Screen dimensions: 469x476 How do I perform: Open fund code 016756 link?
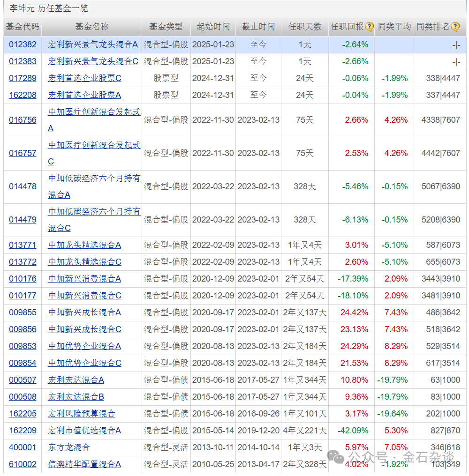(23, 120)
